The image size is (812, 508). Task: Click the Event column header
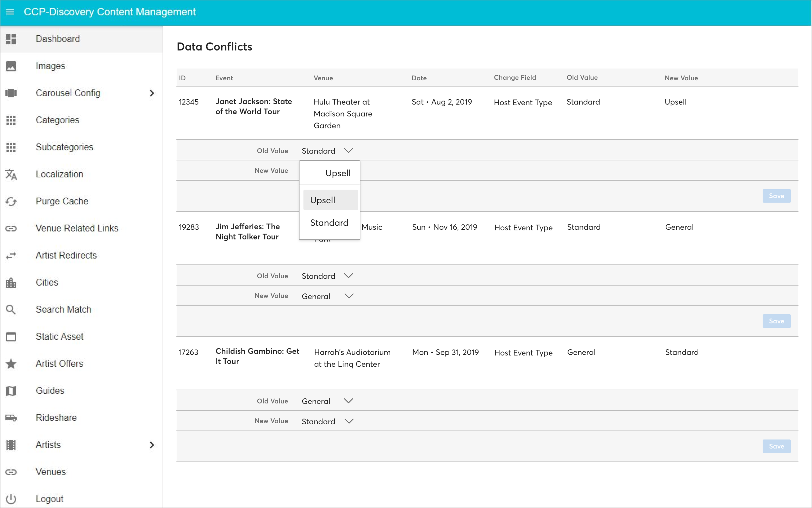[x=224, y=78]
